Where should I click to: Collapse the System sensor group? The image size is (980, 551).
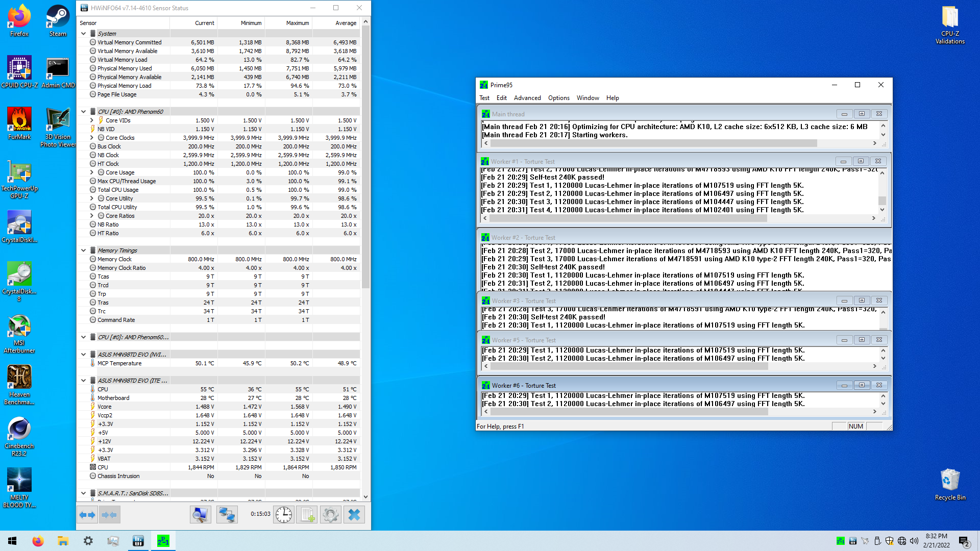84,34
